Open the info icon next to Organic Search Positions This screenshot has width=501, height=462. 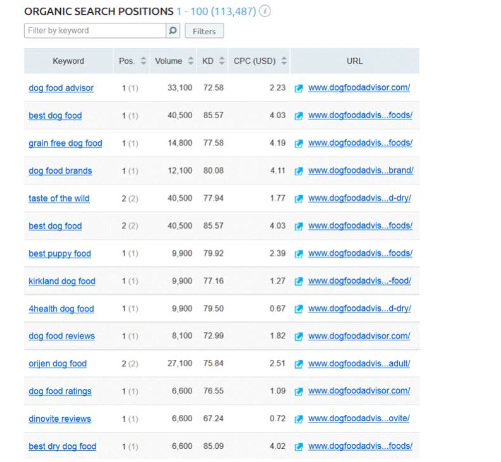click(x=265, y=11)
